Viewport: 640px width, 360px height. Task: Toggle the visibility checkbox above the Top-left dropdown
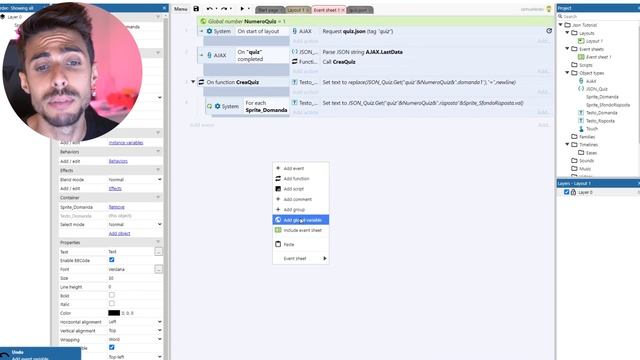point(111,347)
